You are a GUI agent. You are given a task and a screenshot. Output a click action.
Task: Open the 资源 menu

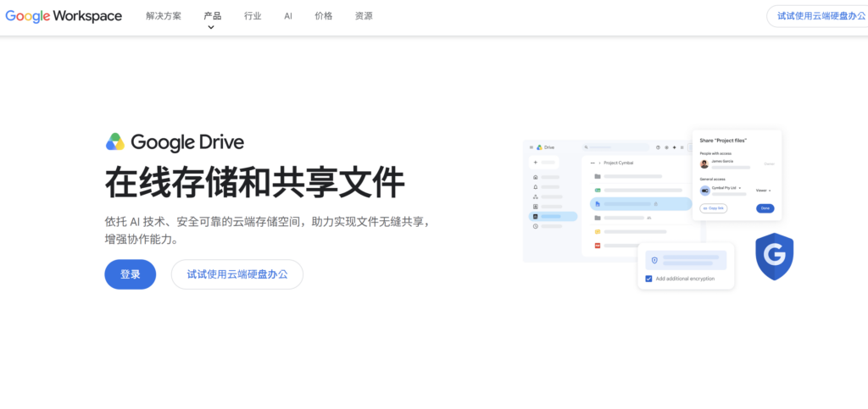point(364,16)
